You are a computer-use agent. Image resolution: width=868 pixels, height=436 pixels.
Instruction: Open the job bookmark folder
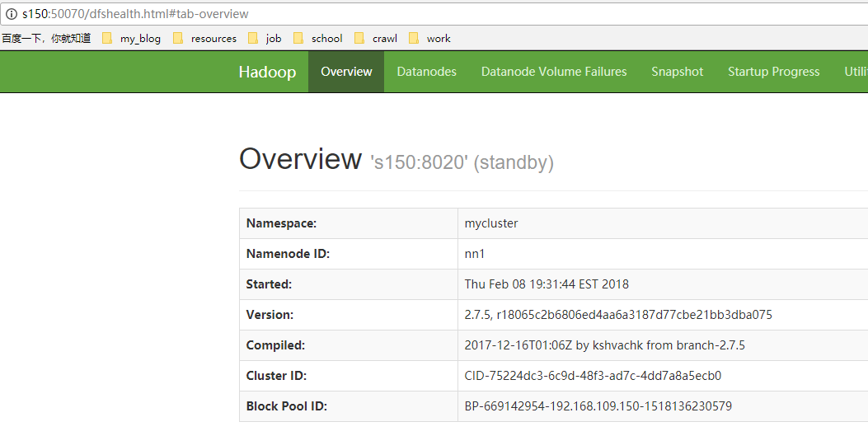click(265, 38)
